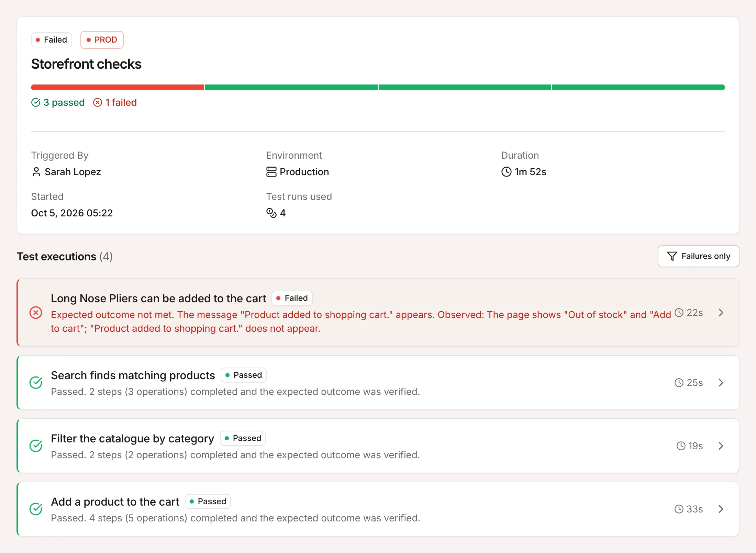Open the Long Nose Pliers can be added test title
756x553 pixels.
click(158, 298)
